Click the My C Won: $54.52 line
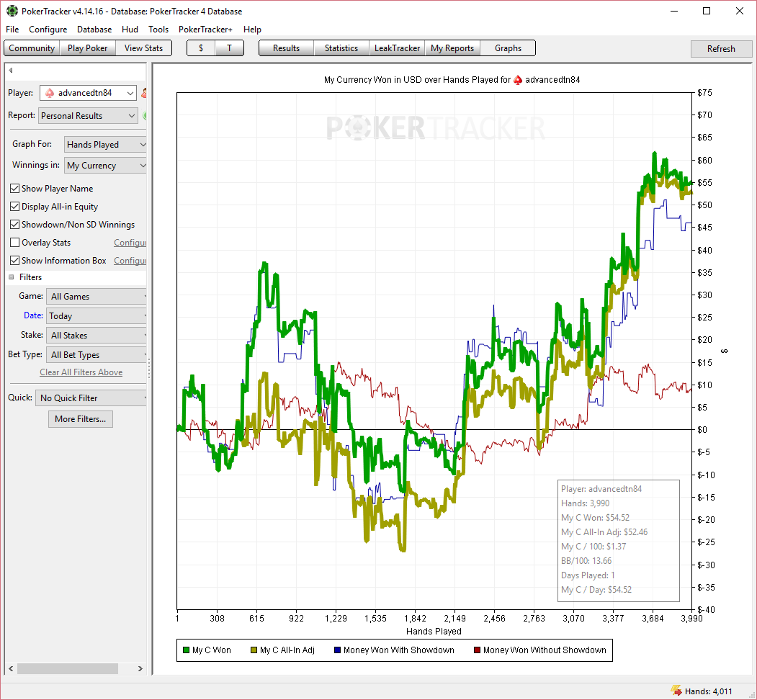The image size is (757, 700). point(595,518)
